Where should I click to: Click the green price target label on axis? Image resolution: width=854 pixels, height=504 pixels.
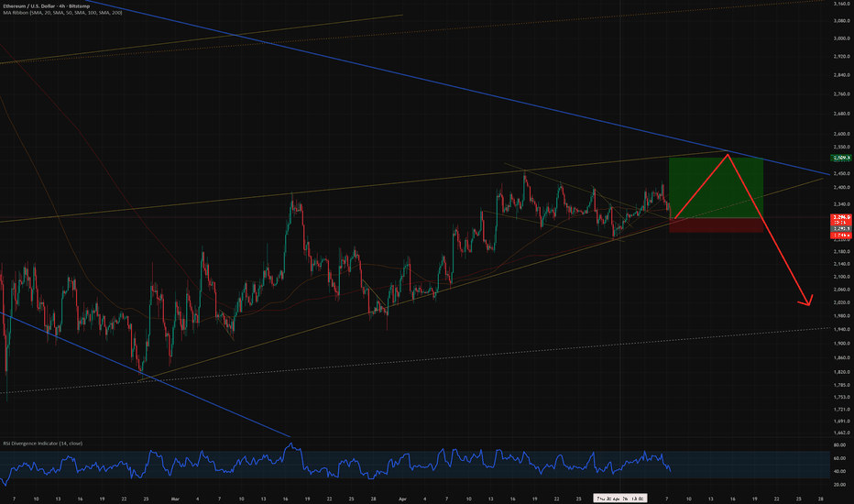[841, 158]
